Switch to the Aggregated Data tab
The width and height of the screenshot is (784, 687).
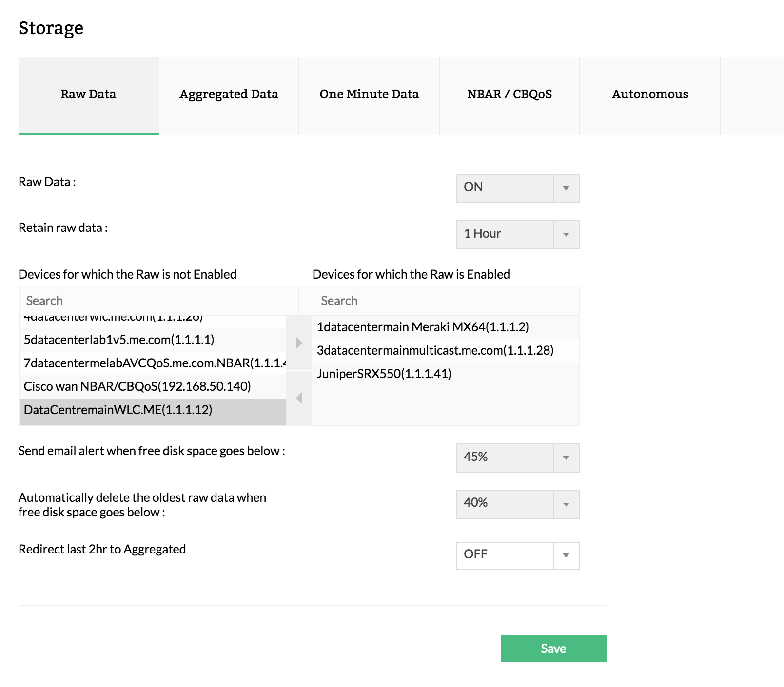229,95
